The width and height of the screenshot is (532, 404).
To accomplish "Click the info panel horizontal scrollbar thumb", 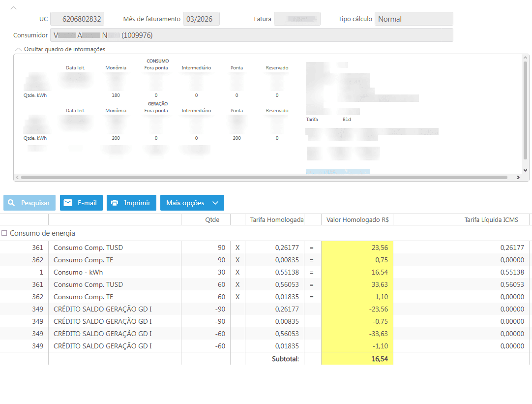I will click(x=264, y=177).
